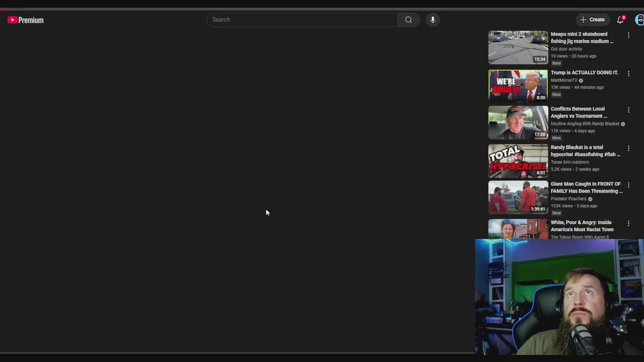Open title Giant Man Caught In FRONT OF FAMILY
Screen dimensions: 644x362
click(587, 188)
